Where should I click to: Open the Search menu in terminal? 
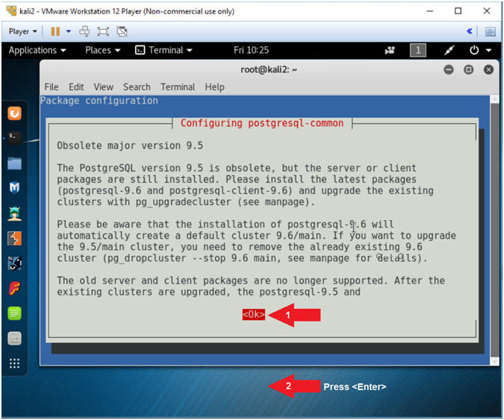coord(137,87)
